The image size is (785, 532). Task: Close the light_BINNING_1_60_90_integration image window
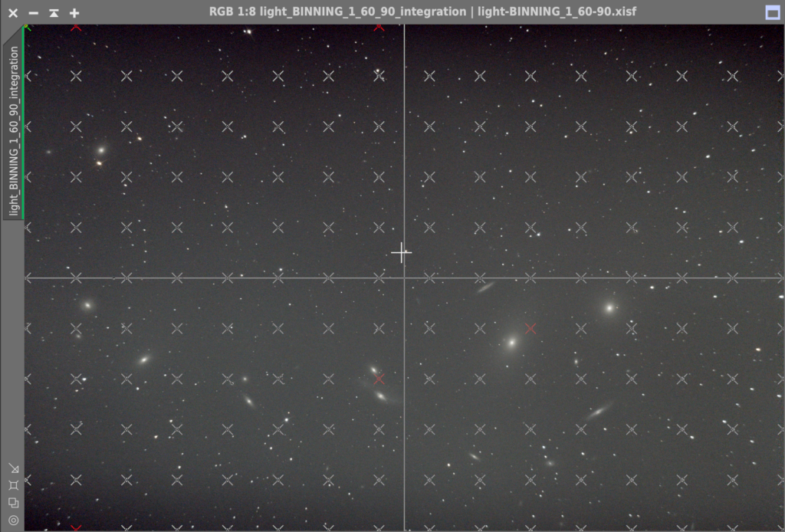13,13
